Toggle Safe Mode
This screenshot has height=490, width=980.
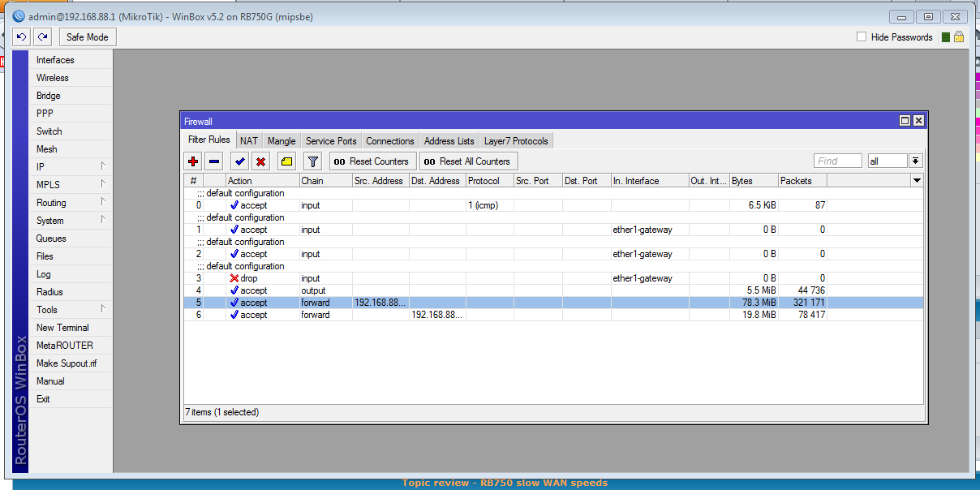coord(87,37)
